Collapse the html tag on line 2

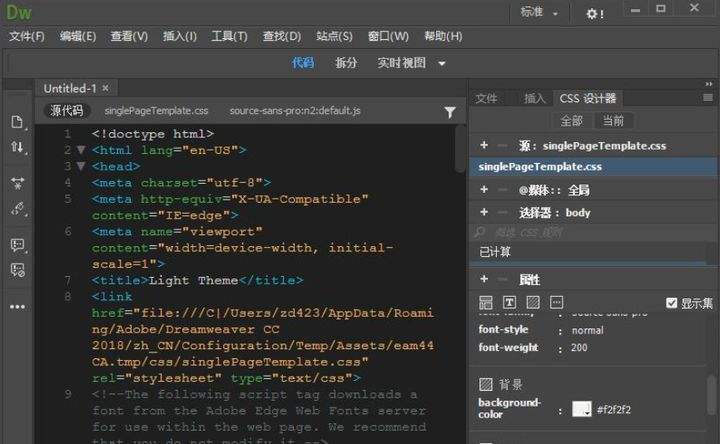pyautogui.click(x=81, y=150)
